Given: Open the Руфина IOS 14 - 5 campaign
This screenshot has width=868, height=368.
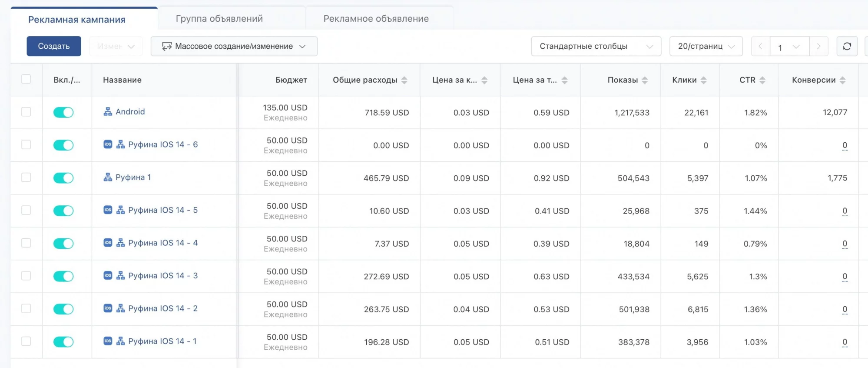Looking at the screenshot, I should pyautogui.click(x=163, y=210).
